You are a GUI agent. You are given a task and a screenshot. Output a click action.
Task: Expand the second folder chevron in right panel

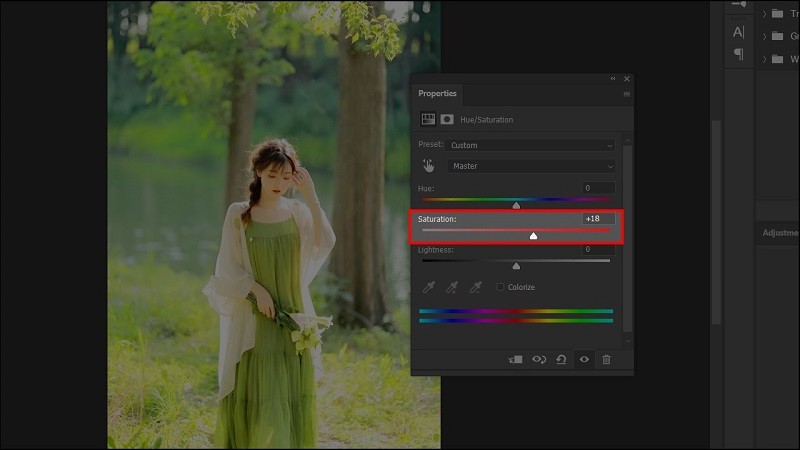[764, 36]
